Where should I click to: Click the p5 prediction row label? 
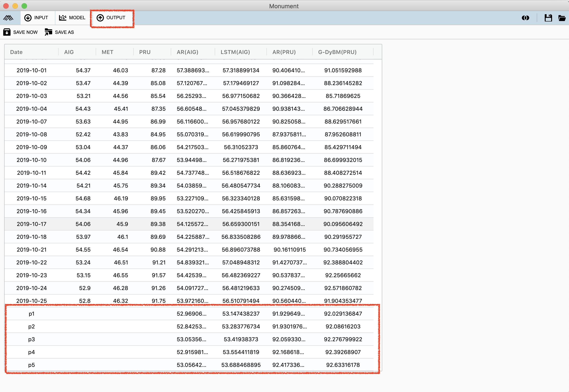tap(31, 365)
